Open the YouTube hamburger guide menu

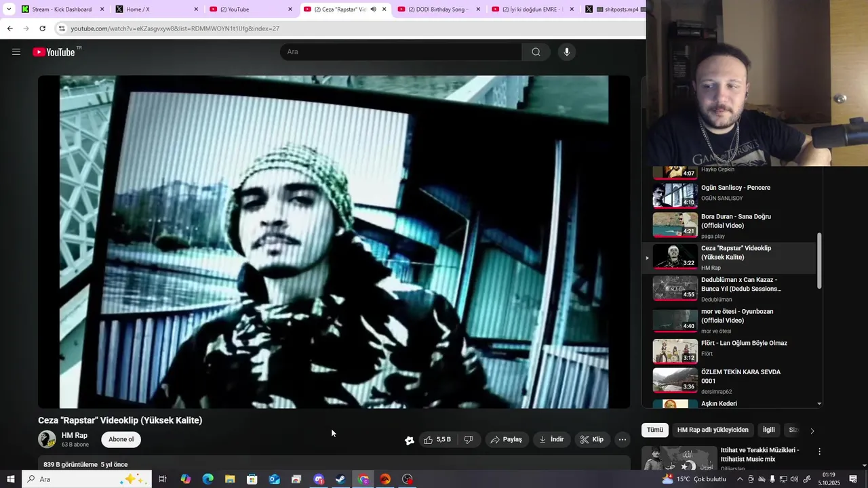[16, 52]
